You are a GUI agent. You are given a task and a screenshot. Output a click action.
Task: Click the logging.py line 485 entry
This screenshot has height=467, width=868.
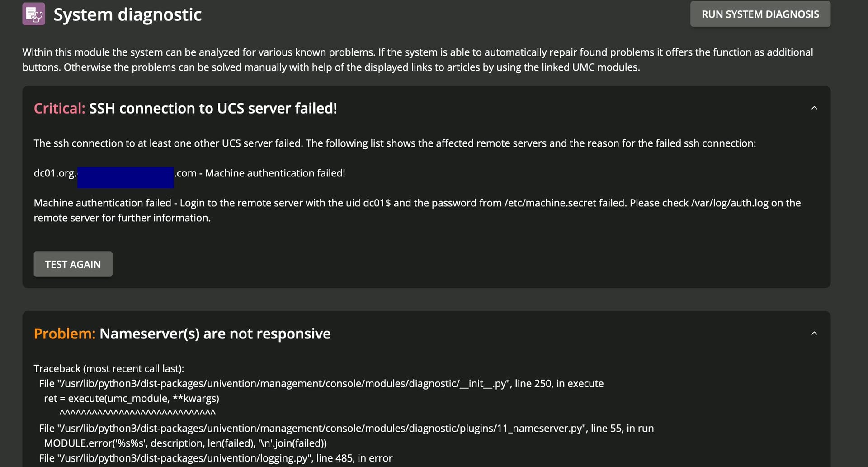(x=216, y=458)
